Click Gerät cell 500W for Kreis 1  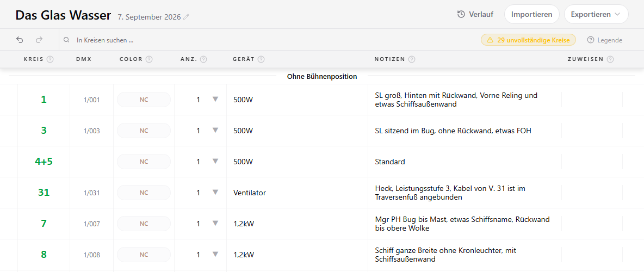pyautogui.click(x=297, y=100)
